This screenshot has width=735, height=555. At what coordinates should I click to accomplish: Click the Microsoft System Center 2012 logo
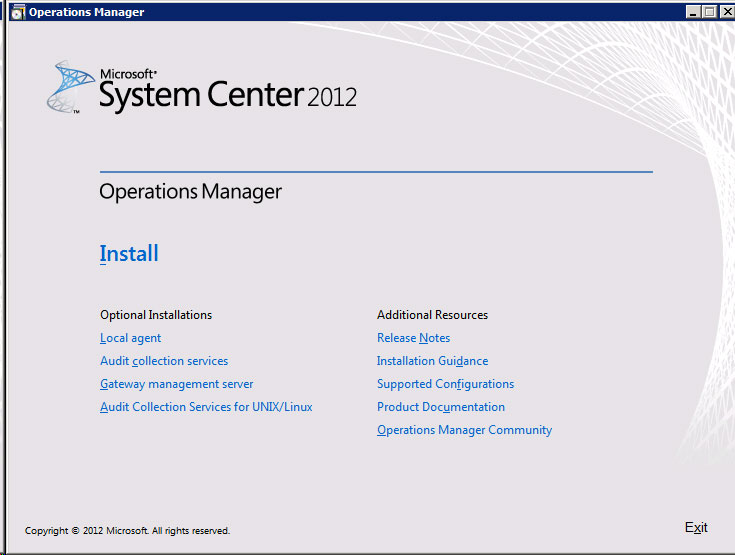202,88
